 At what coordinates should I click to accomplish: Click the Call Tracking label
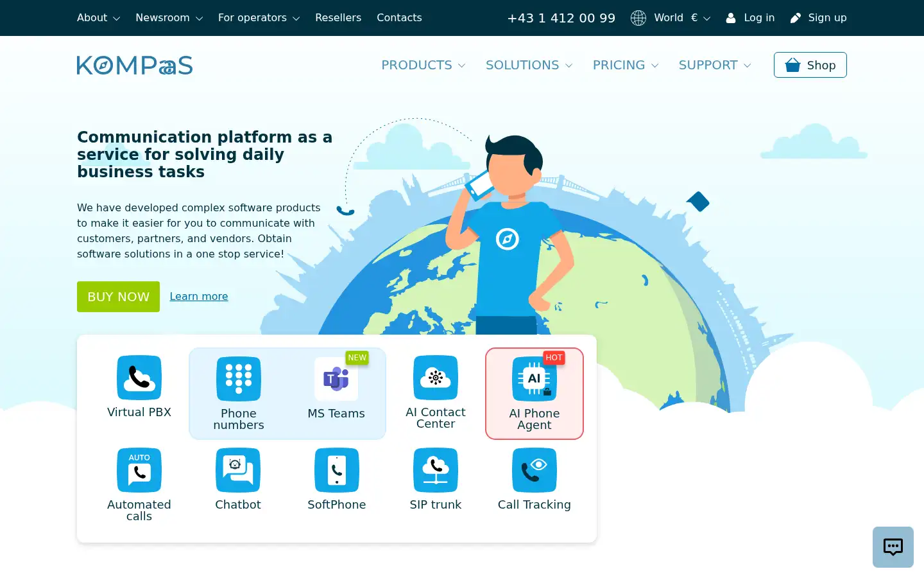pyautogui.click(x=535, y=505)
